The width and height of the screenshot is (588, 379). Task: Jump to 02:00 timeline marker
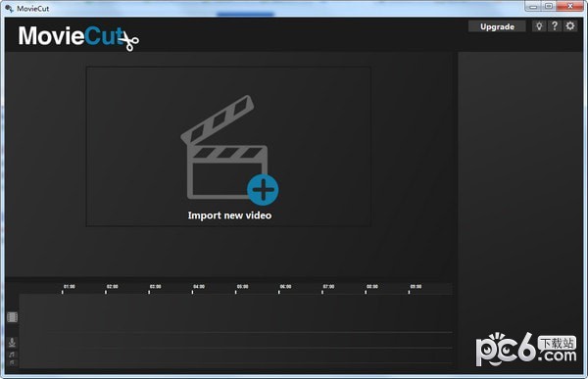tap(112, 286)
